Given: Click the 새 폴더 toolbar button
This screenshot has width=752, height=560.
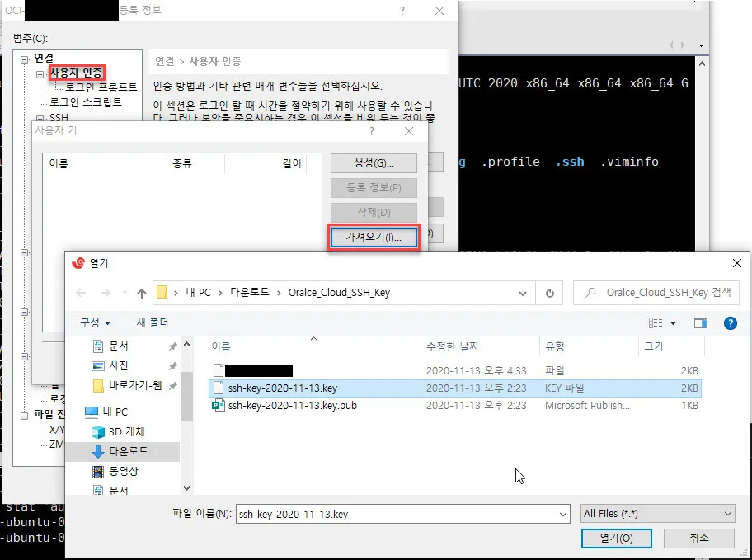Looking at the screenshot, I should click(x=153, y=323).
